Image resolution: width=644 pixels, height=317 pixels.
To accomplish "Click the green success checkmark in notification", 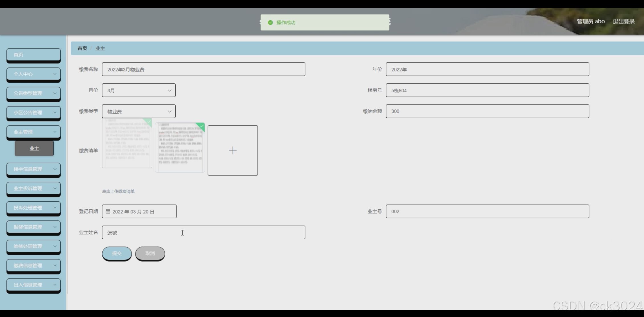I will tap(270, 23).
